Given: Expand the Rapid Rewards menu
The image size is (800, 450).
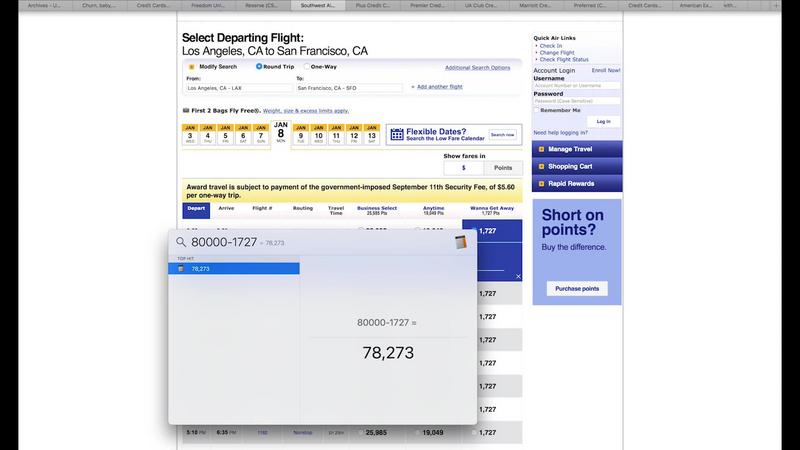Looking at the screenshot, I should [577, 184].
